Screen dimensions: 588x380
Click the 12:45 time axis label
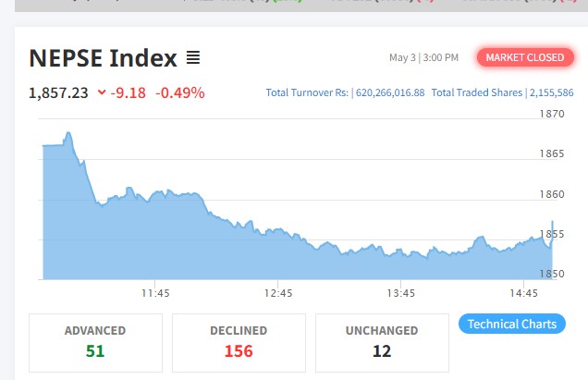pyautogui.click(x=277, y=293)
